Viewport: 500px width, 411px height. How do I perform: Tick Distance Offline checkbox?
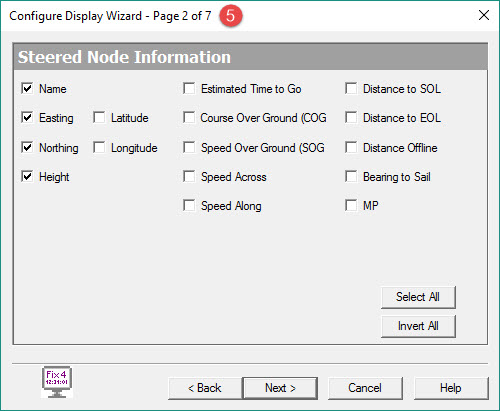(x=351, y=147)
